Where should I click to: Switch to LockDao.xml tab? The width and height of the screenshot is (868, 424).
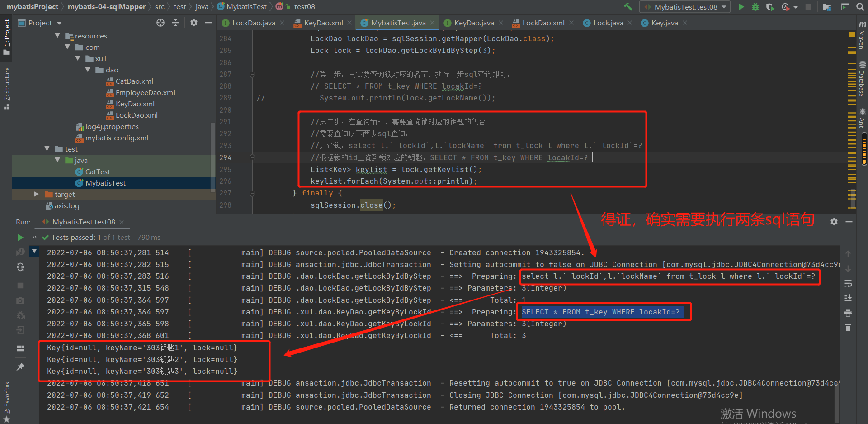(543, 23)
